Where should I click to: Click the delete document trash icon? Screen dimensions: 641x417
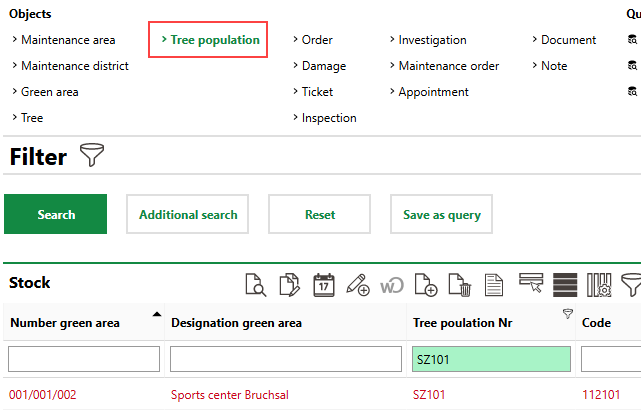pyautogui.click(x=459, y=285)
